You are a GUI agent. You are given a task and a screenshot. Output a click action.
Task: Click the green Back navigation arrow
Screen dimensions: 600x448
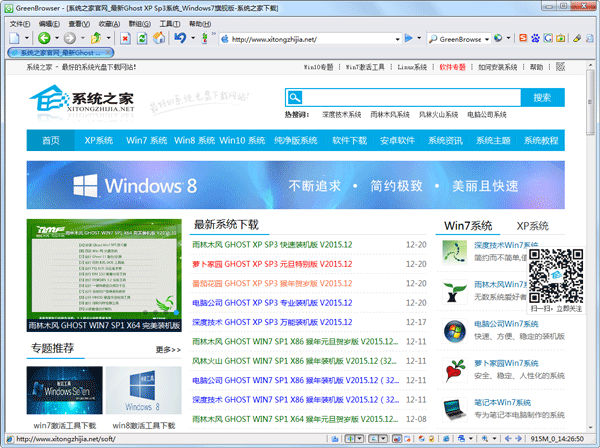pyautogui.click(x=43, y=38)
